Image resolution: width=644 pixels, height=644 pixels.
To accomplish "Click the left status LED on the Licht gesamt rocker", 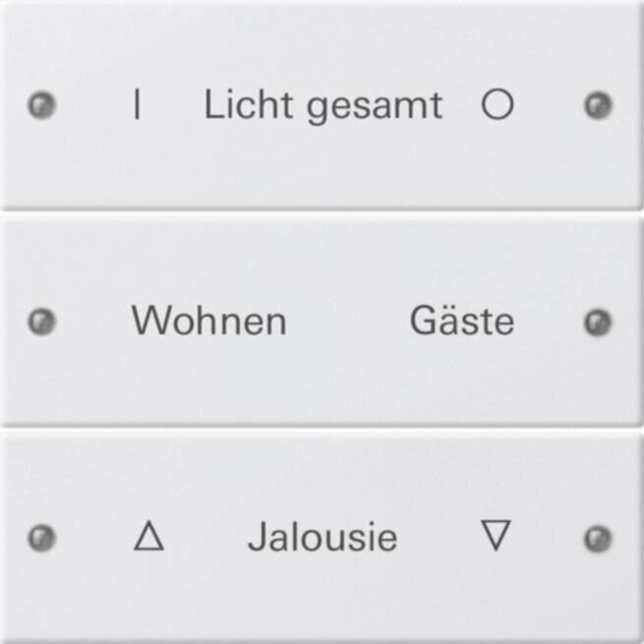I will [x=42, y=105].
